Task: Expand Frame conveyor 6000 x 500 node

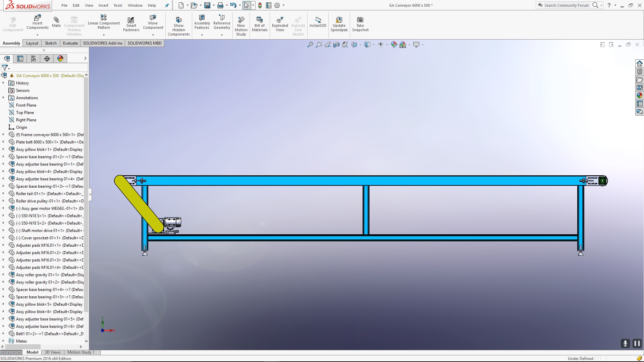Action: coord(3,134)
